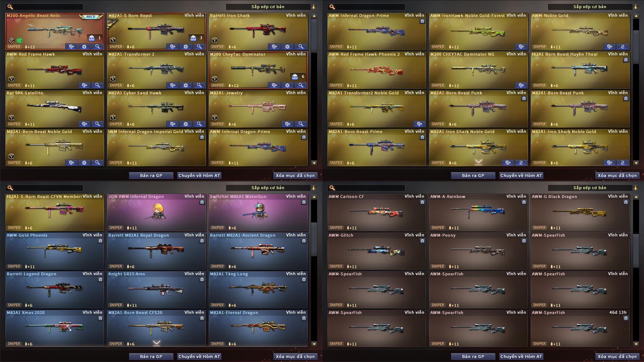Click the gear icon on M82A1 Cyber Sand Hawk
The width and height of the screenshot is (644, 362).
pyautogui.click(x=185, y=124)
